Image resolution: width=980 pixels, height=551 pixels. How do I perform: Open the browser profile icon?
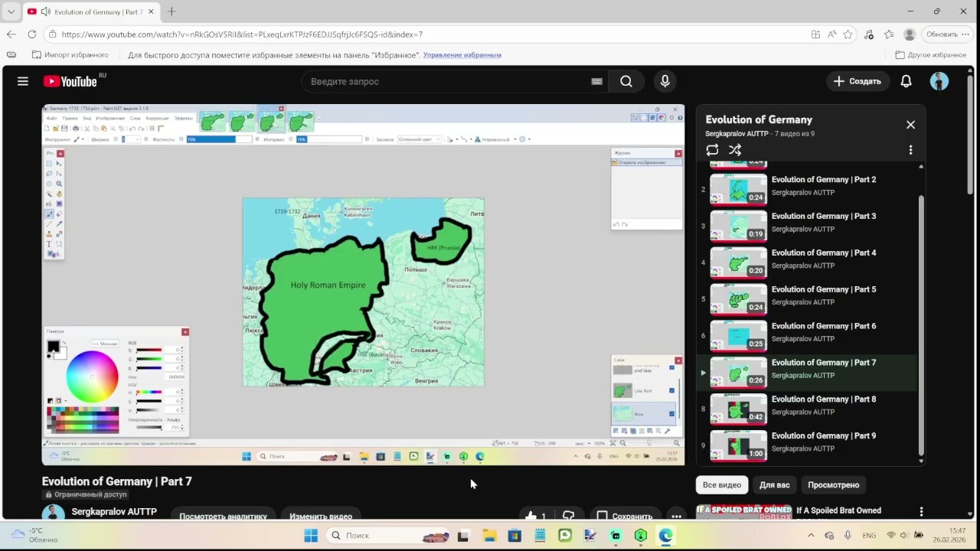click(910, 34)
